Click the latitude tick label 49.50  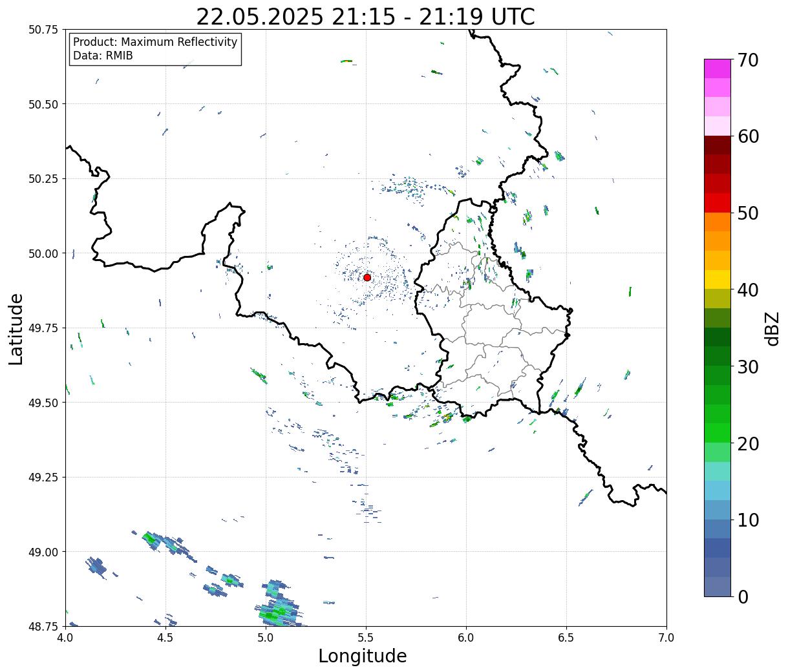coord(43,403)
